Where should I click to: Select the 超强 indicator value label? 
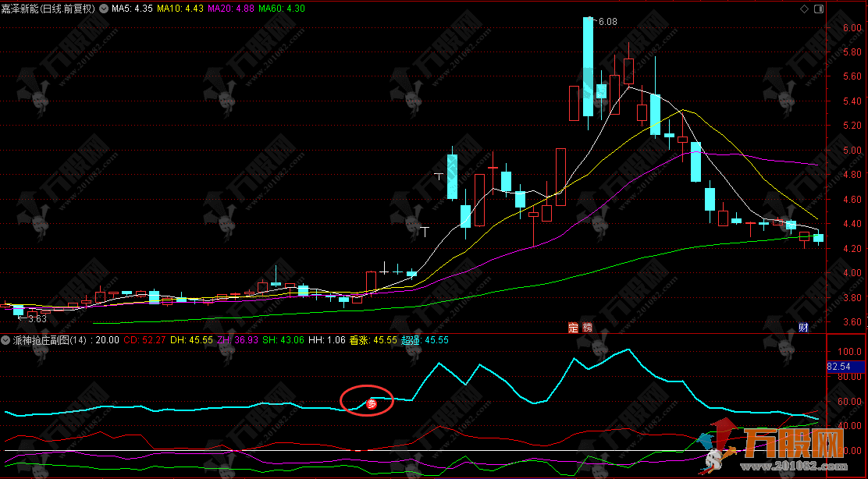pos(425,340)
